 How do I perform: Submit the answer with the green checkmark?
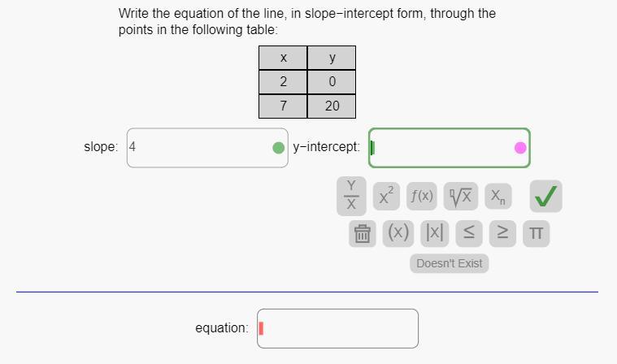[x=545, y=195]
